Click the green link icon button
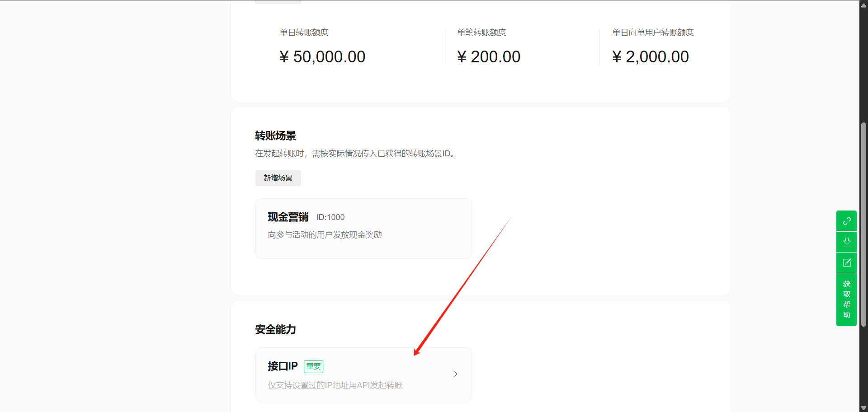 (846, 221)
